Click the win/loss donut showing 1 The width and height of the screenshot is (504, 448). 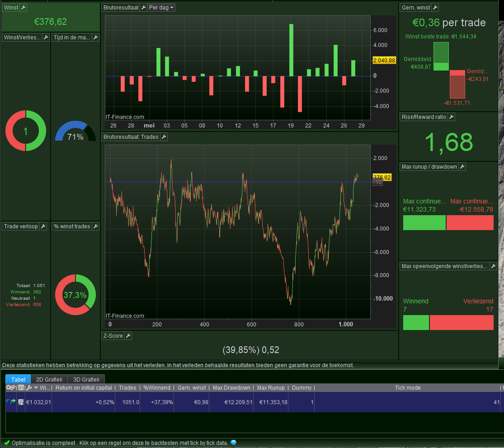tap(26, 131)
